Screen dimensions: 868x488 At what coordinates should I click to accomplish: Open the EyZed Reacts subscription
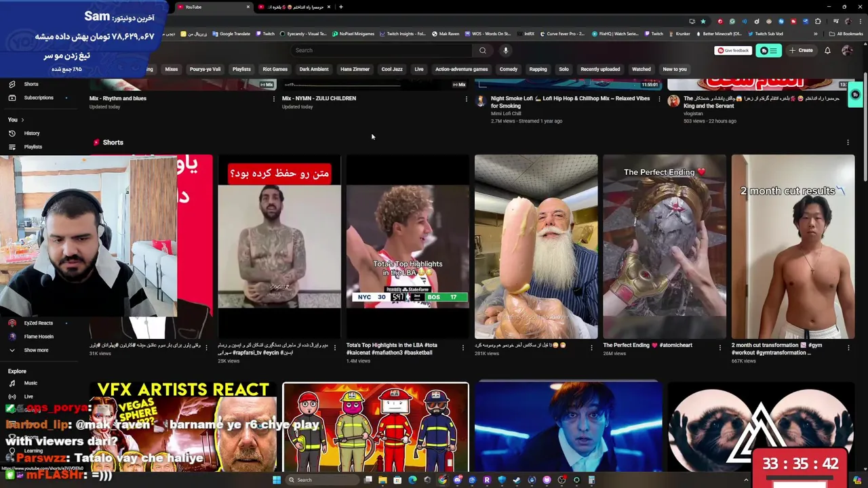click(38, 323)
